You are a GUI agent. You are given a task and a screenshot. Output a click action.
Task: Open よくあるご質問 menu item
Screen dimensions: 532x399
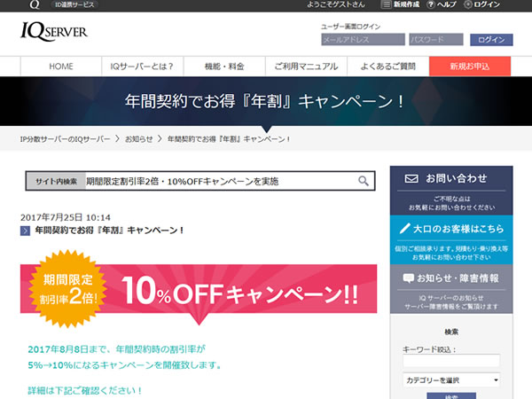(x=387, y=66)
